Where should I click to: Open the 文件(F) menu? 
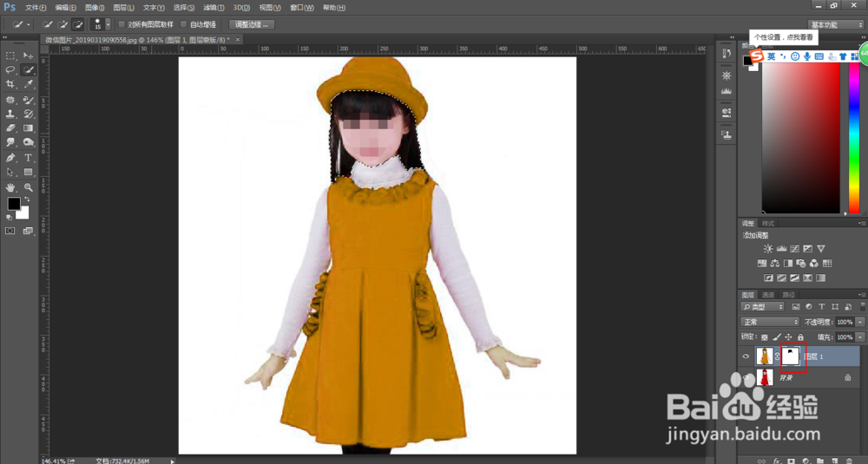[x=36, y=8]
